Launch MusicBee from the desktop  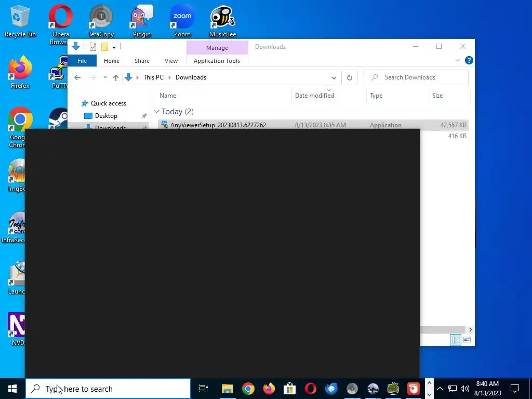tap(222, 21)
